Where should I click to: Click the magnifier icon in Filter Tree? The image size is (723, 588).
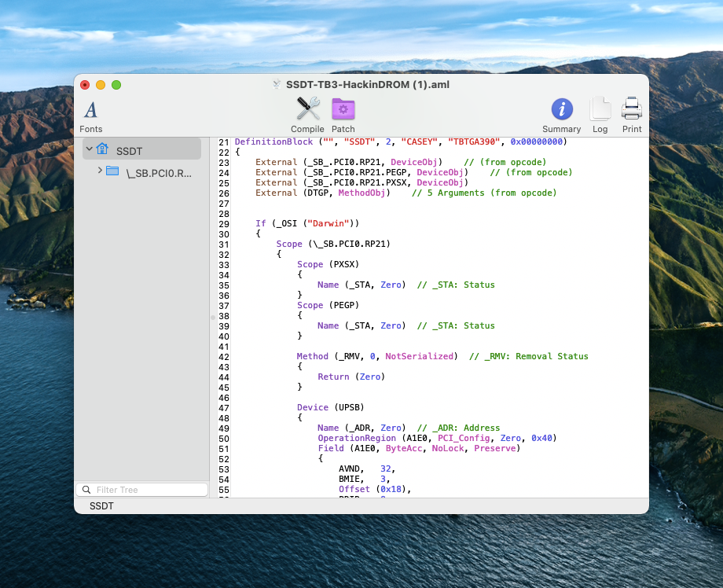pos(86,490)
